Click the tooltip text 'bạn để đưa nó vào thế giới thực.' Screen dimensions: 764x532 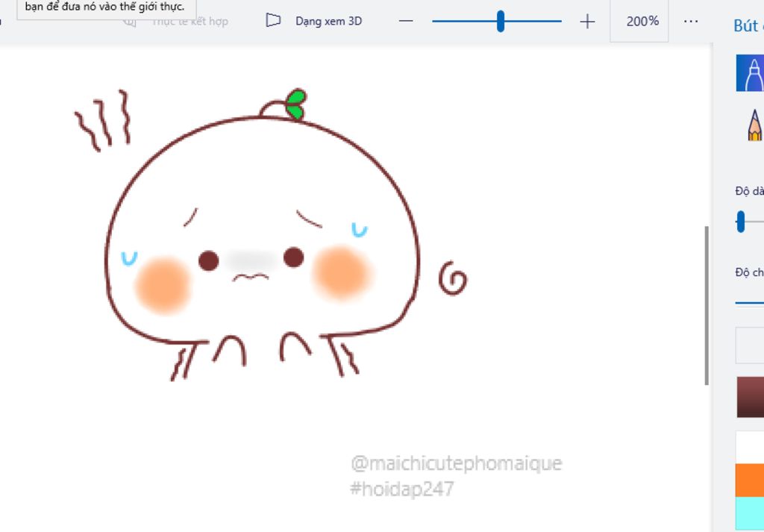[x=104, y=7]
